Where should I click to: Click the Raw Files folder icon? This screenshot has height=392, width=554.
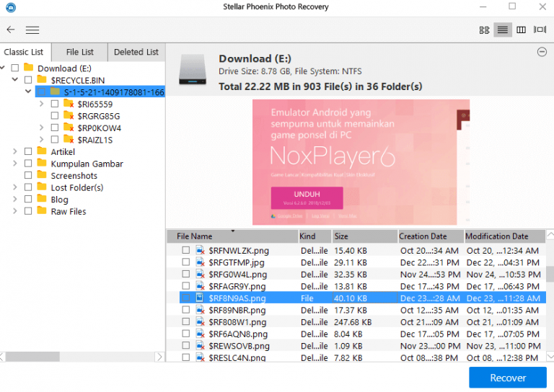(x=42, y=210)
